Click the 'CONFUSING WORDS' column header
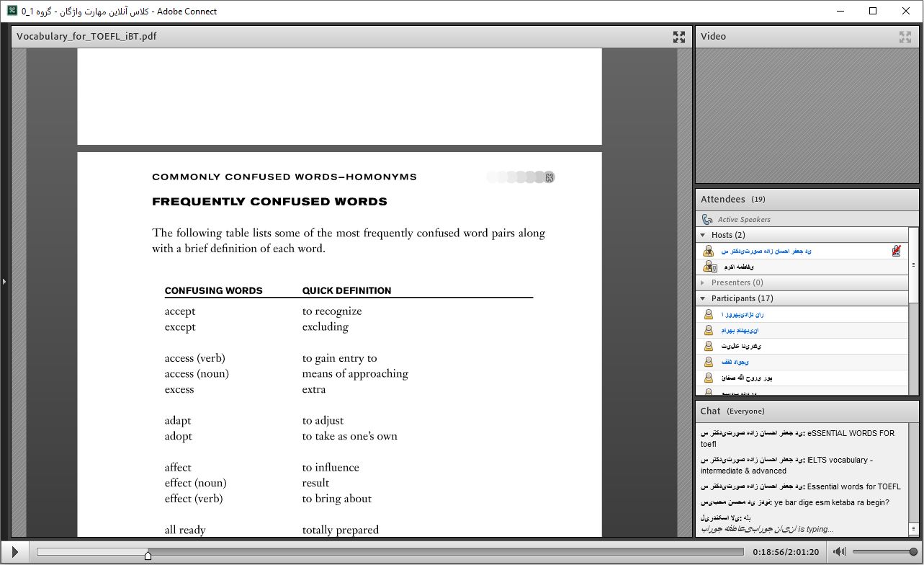The height and width of the screenshot is (565, 924). 213,291
